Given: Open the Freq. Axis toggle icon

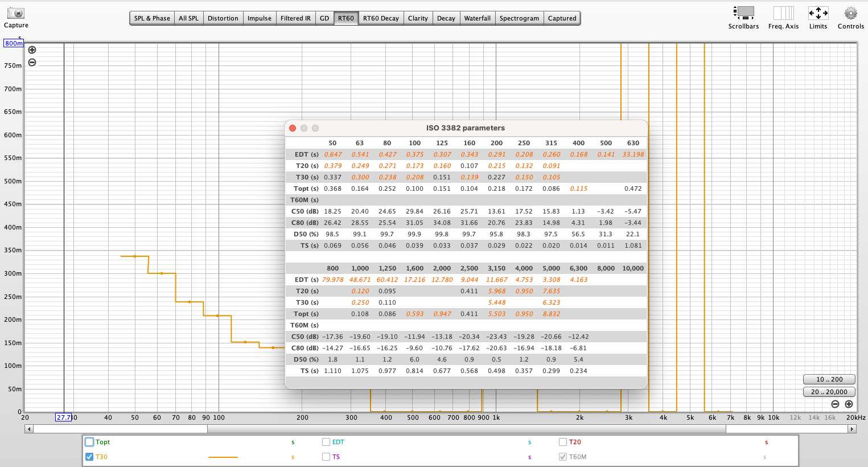Looking at the screenshot, I should point(783,13).
